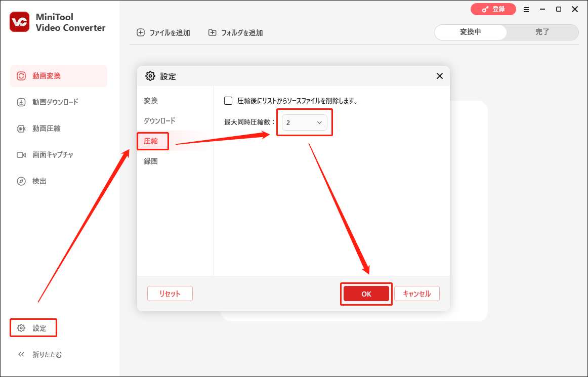Viewport: 588px width, 377px height.
Task: Click the 最大同時圧縮数 label text
Action: pyautogui.click(x=249, y=122)
